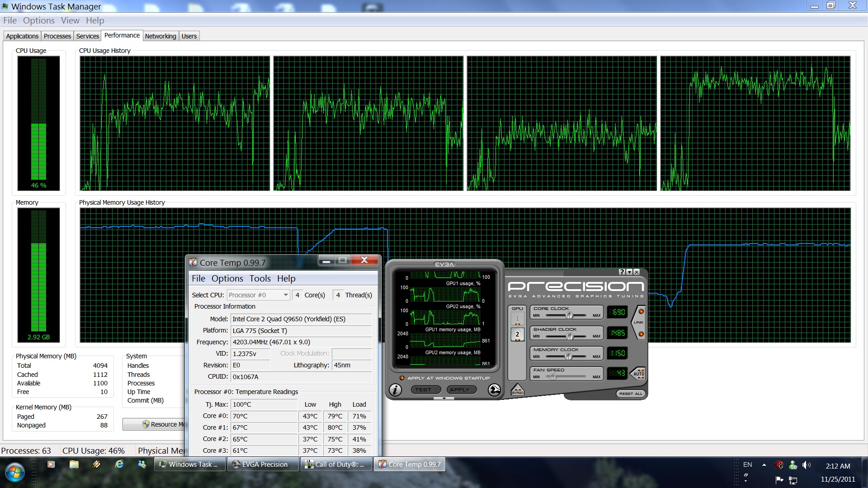Click the Precision help question mark icon
Image resolution: width=868 pixels, height=488 pixels.
[x=622, y=272]
